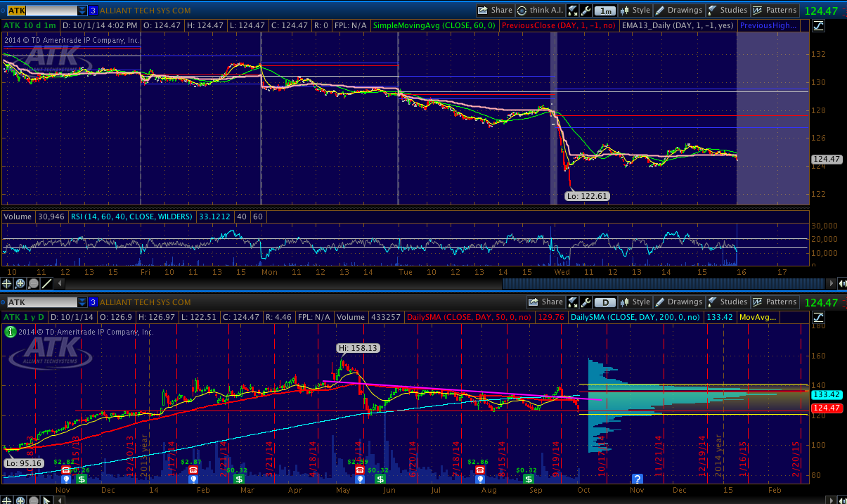Screen dimensions: 847x504
Task: Select the line drawing tool under top chart
Action: pos(47,284)
